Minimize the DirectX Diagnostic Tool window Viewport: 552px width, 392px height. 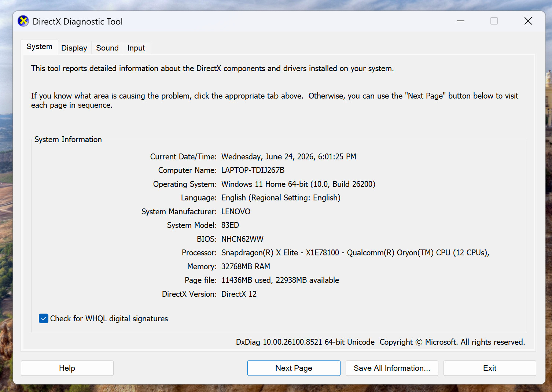point(461,21)
